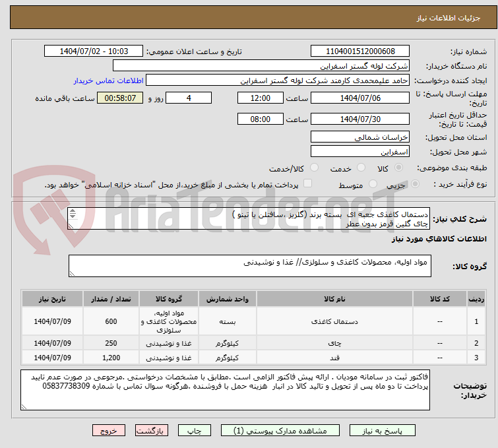This screenshot has width=498, height=448.
Task: Click the quantity cell 250
Action: click(x=111, y=343)
